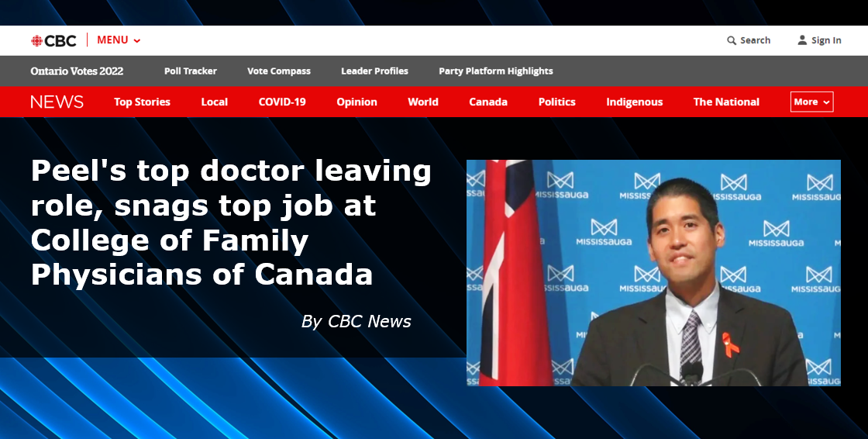Navigate to the Canada section
The image size is (868, 439).
(488, 102)
